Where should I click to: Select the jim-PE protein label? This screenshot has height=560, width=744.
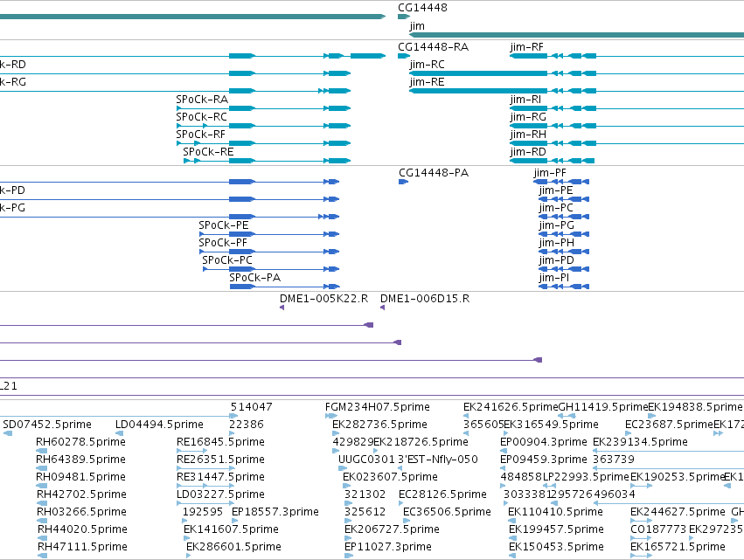coord(556,190)
